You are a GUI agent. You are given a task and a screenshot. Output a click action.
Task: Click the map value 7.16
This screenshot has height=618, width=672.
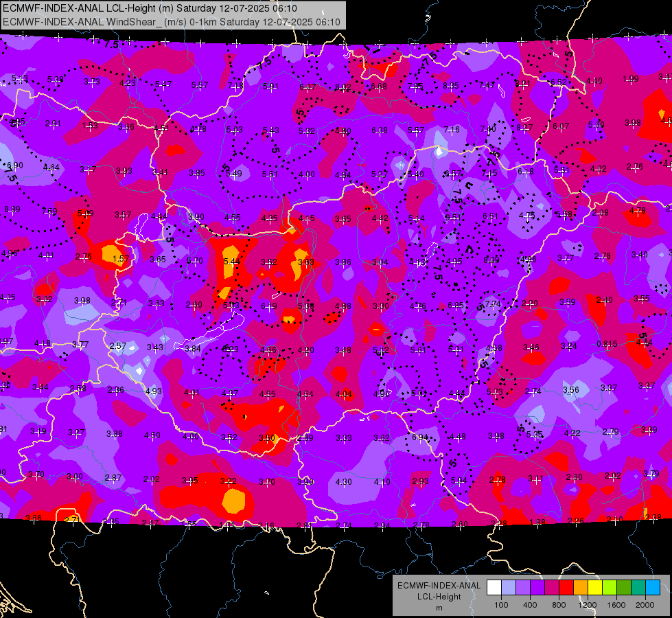(x=452, y=129)
